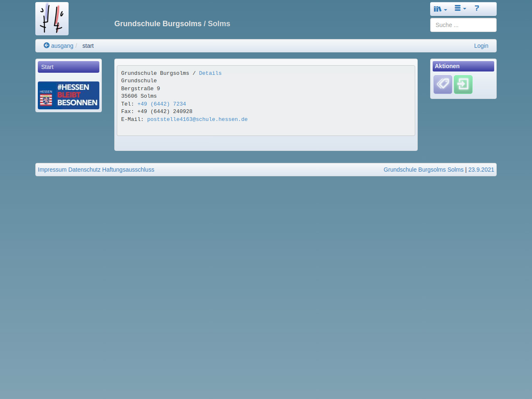Focus the Suche search field

(463, 25)
